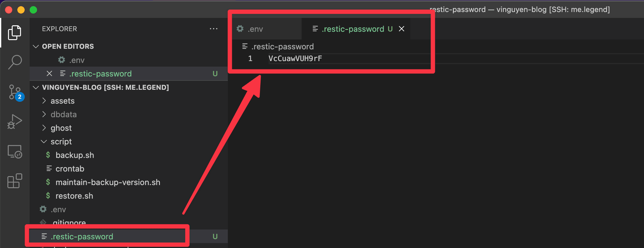
Task: Open the Remote Explorer icon
Action: pos(15,151)
